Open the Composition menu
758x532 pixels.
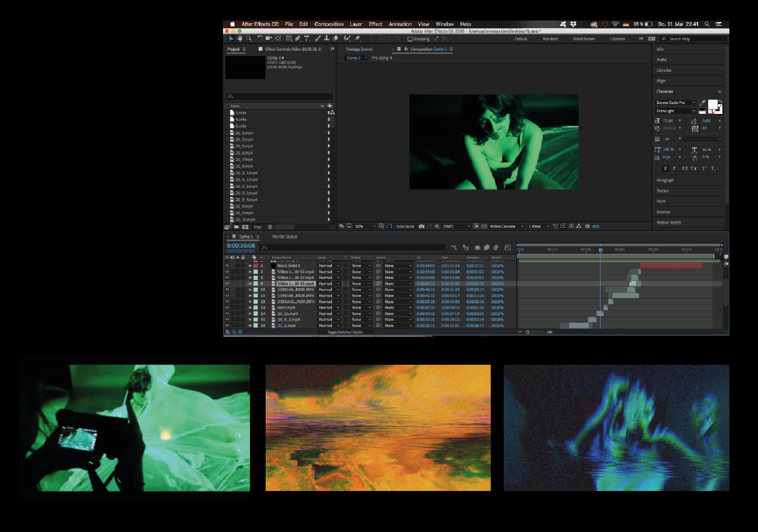point(329,24)
